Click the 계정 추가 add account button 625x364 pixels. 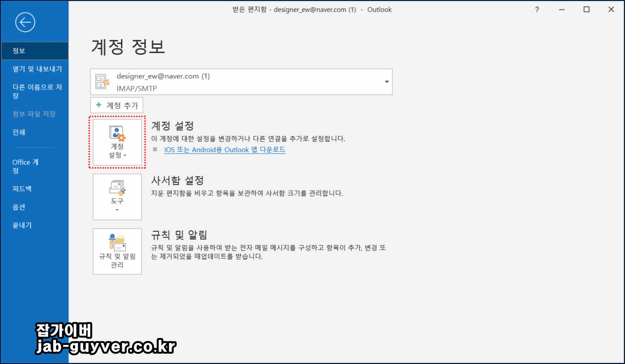(117, 105)
